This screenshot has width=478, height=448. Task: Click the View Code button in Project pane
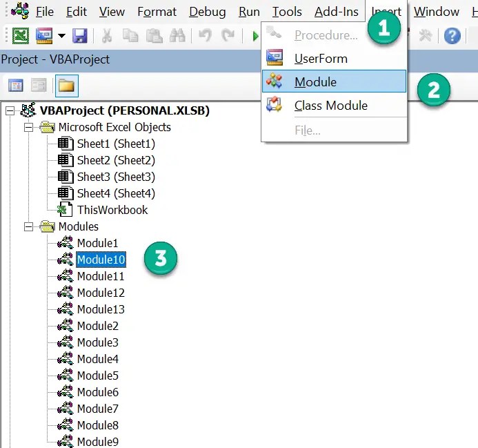16,86
